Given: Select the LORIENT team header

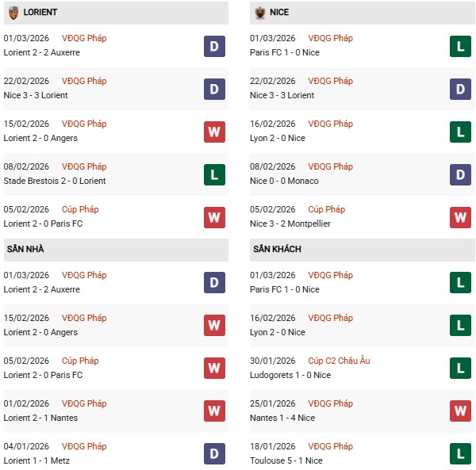Looking at the screenshot, I should [40, 13].
